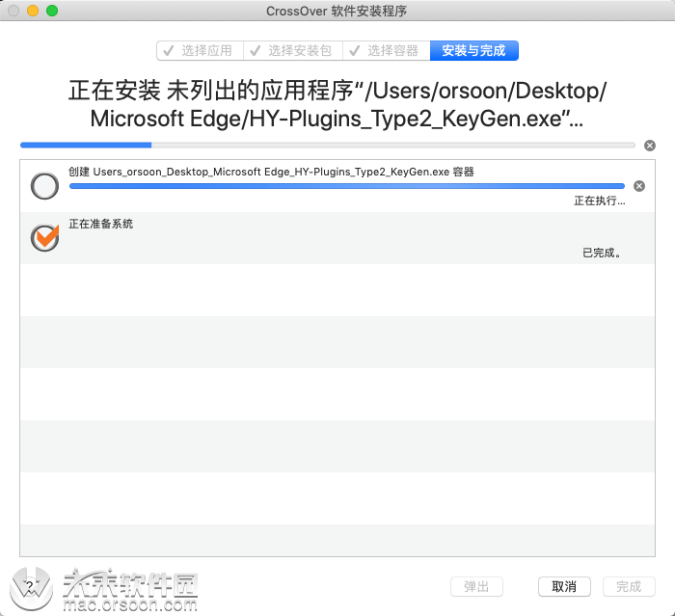Click the 正在执行... status text
Screen dimensions: 675x616
[x=599, y=201]
